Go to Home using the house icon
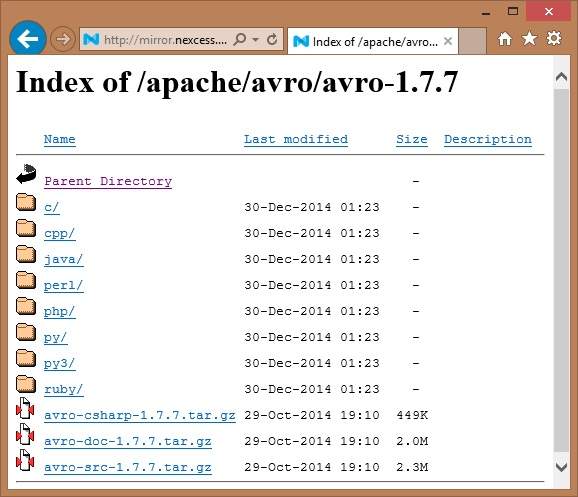 point(505,39)
